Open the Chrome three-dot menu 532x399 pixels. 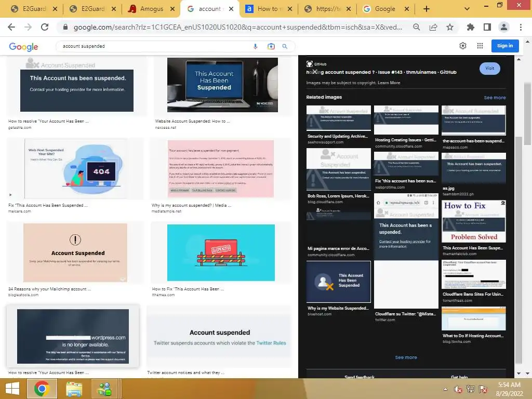click(521, 27)
